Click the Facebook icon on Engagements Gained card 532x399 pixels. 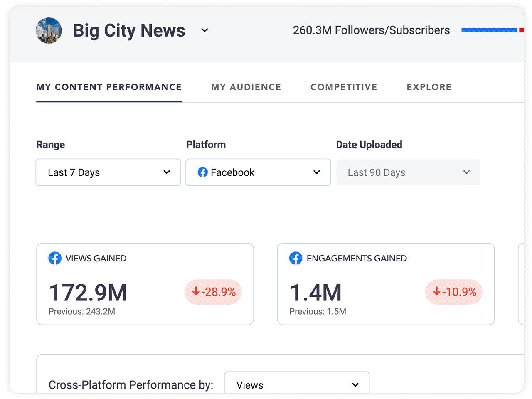(x=296, y=258)
